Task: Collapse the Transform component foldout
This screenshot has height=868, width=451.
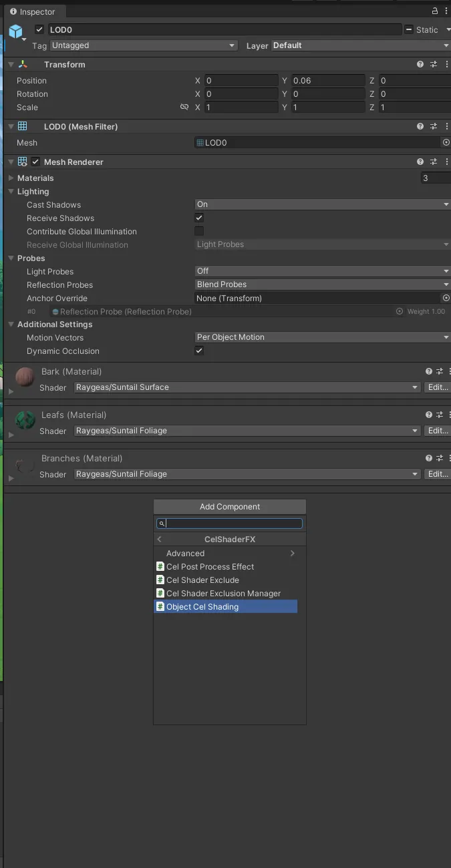Action: (11, 64)
